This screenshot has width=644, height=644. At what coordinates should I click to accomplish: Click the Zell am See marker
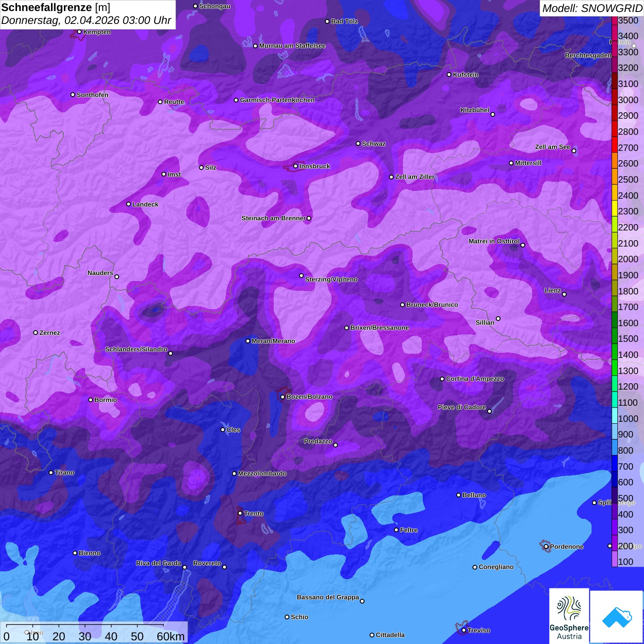point(574,151)
